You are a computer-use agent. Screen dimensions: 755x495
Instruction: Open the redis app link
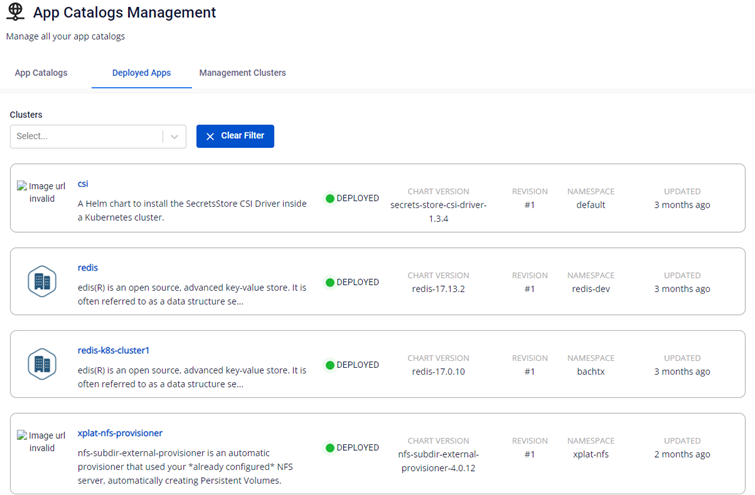[x=88, y=267]
